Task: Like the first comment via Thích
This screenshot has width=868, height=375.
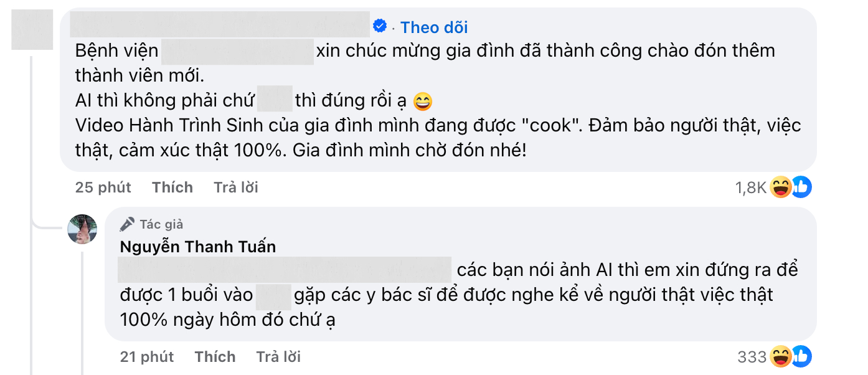Action: coord(172,187)
